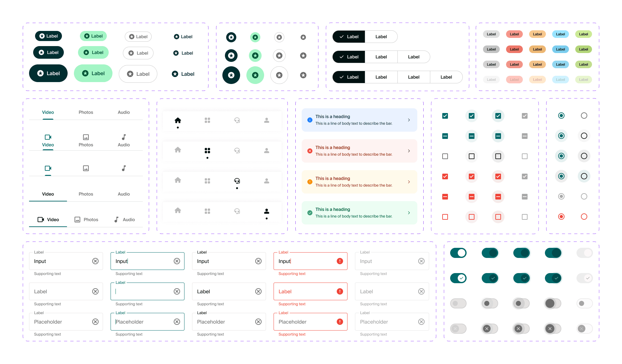
Task: Clear the focused teal-outlined Input field
Action: click(177, 261)
